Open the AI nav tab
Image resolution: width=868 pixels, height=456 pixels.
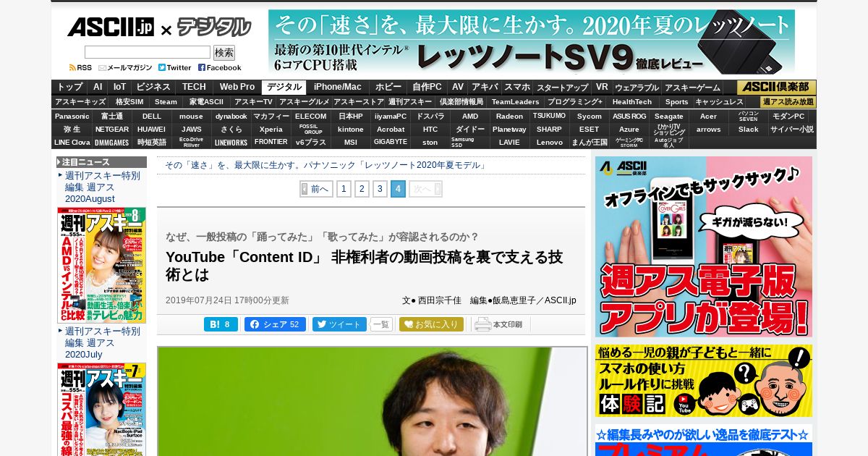[98, 87]
